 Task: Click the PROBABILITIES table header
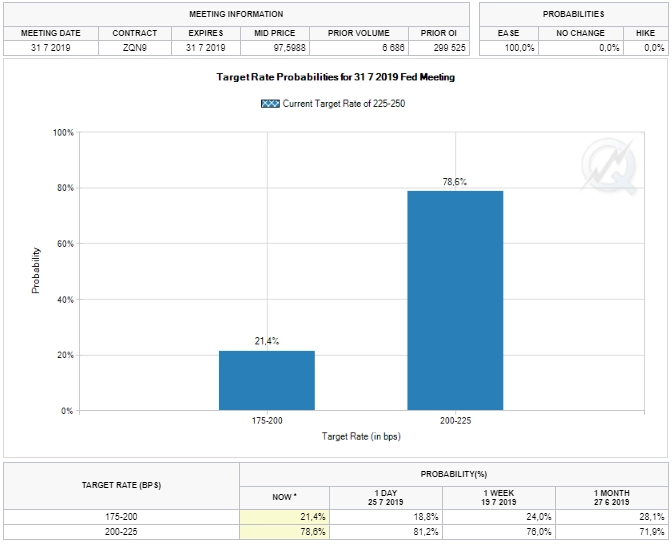point(573,14)
